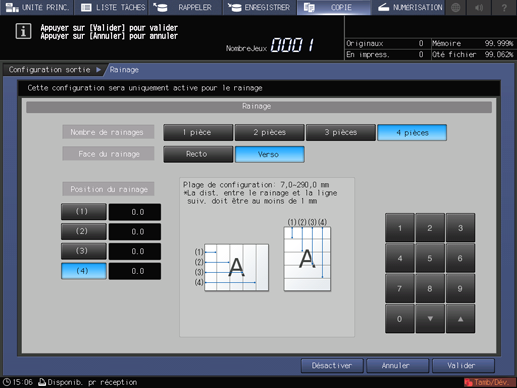Switch to the COPIE tab
Screen dimensions: 517x388
(x=334, y=7)
